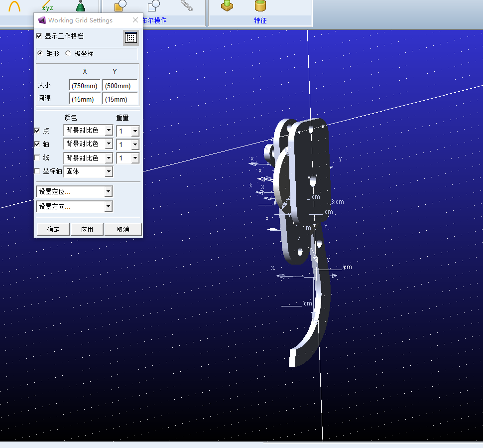Select the 极坐标 radio button
Viewport: 483px width, 448px height.
point(68,53)
